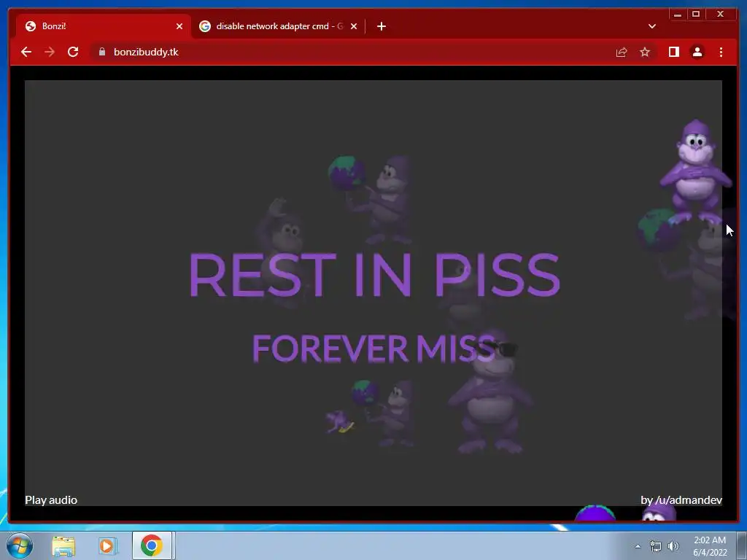Screen dimensions: 747x560
Task: Open the volume speaker tray icon
Action: pos(673,546)
